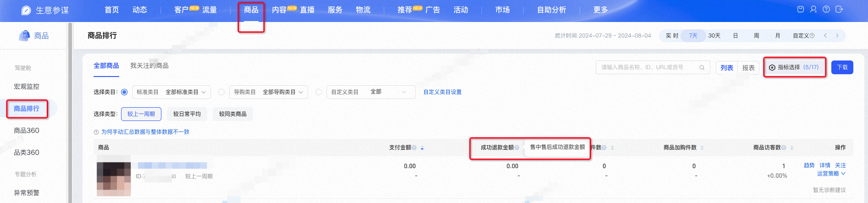
Task: Click the search magnifier icon in product search
Action: coord(702,67)
